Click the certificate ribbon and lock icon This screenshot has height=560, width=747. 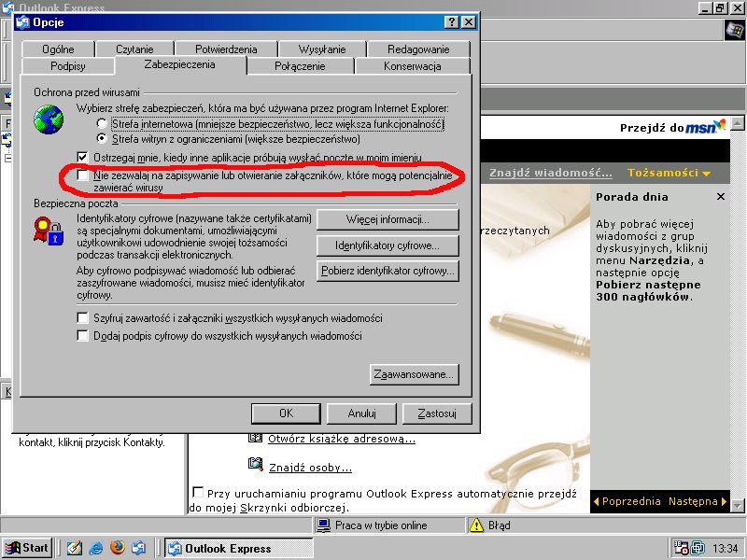pos(49,231)
